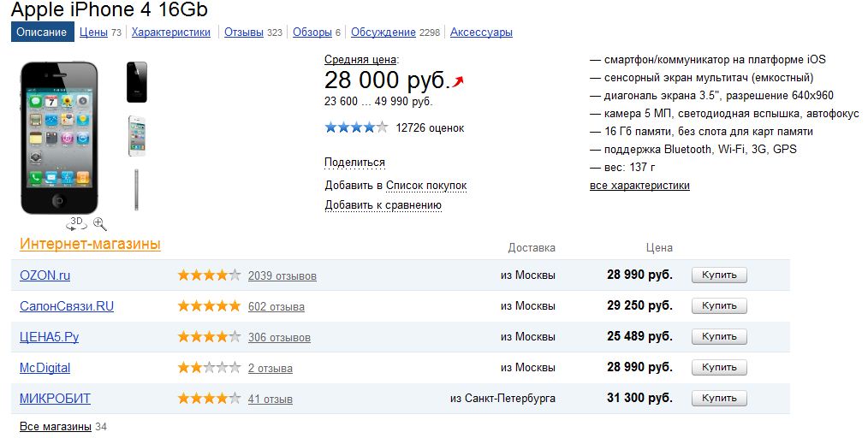Open McDigital 2 отзыва link

(x=271, y=369)
